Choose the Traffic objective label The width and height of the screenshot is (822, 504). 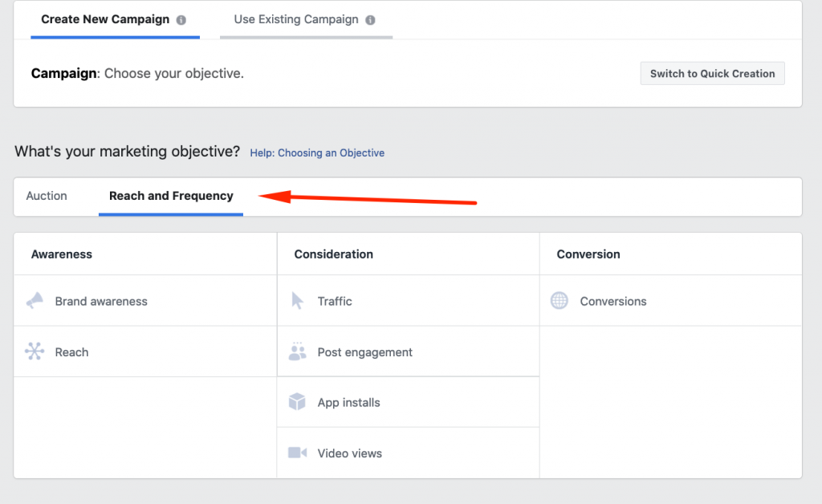click(x=335, y=301)
